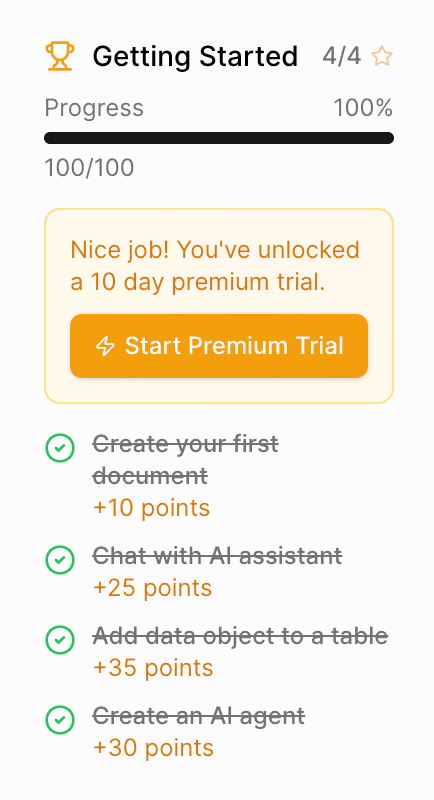Toggle the Chat with AI assistant checkmark
Viewport: 434px width, 800px height.
60,560
